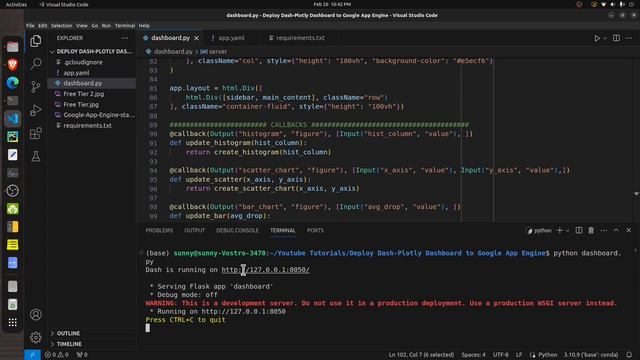The image size is (640, 360).
Task: Open the Run menu
Action: click(106, 25)
